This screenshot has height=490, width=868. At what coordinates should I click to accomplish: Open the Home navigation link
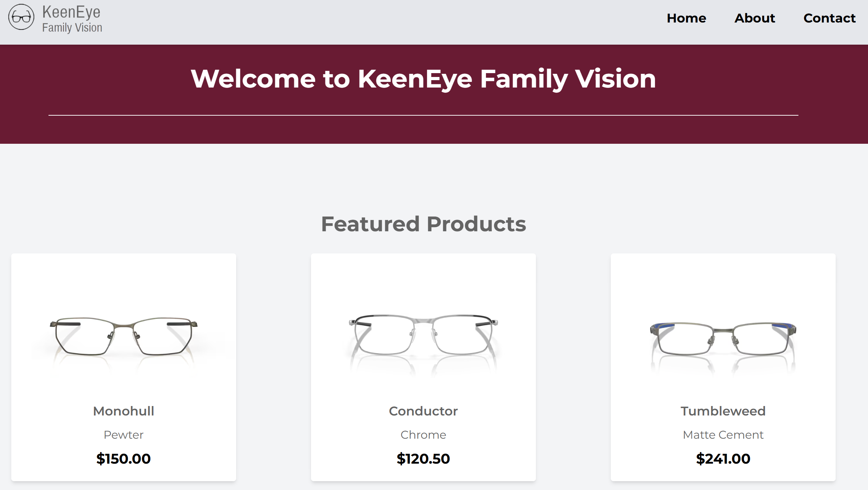coord(686,18)
